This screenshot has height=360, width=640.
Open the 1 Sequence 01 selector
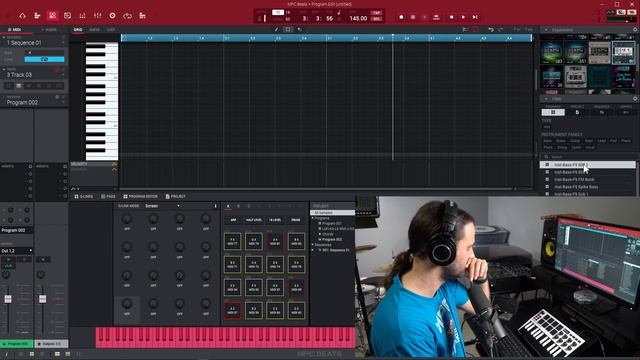point(33,42)
